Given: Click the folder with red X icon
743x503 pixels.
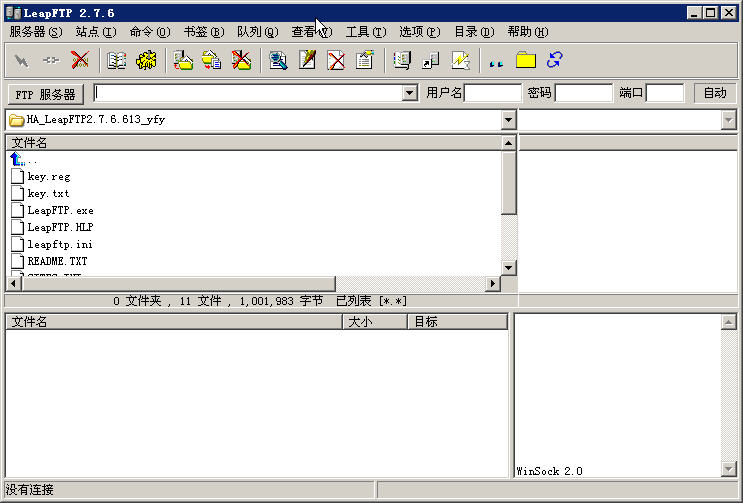Looking at the screenshot, I should (x=241, y=61).
